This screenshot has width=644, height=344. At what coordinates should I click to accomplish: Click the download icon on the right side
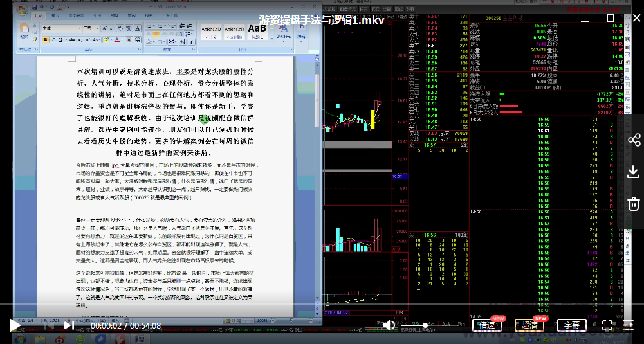pos(634,172)
